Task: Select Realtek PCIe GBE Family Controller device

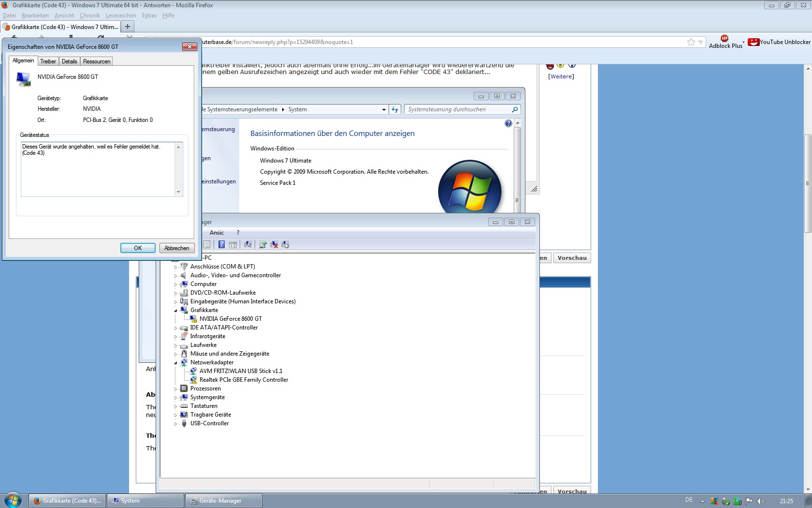Action: [244, 380]
